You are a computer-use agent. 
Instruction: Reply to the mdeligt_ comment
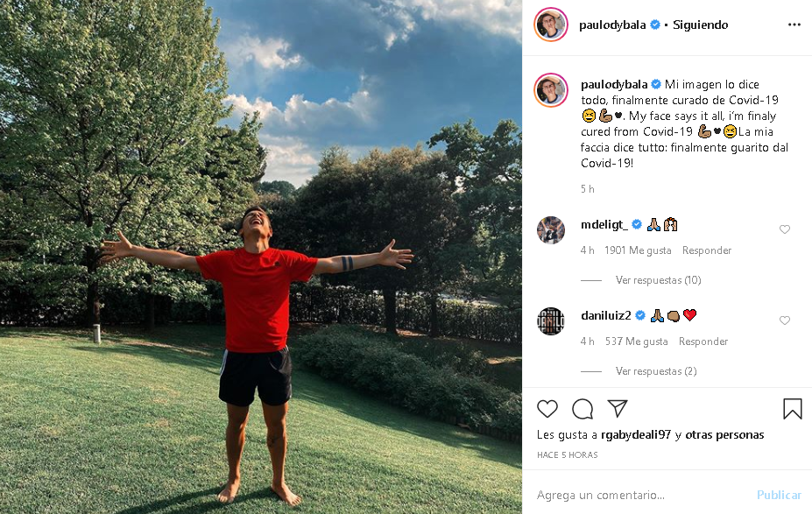[706, 250]
